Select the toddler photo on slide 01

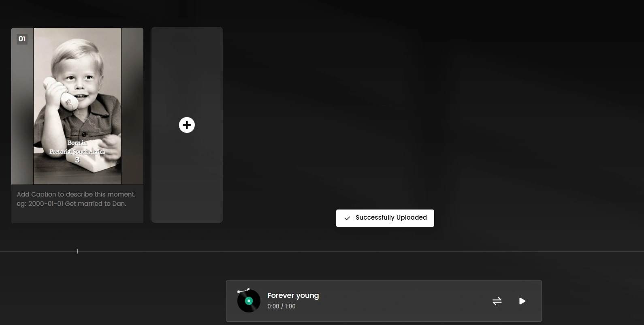click(77, 89)
